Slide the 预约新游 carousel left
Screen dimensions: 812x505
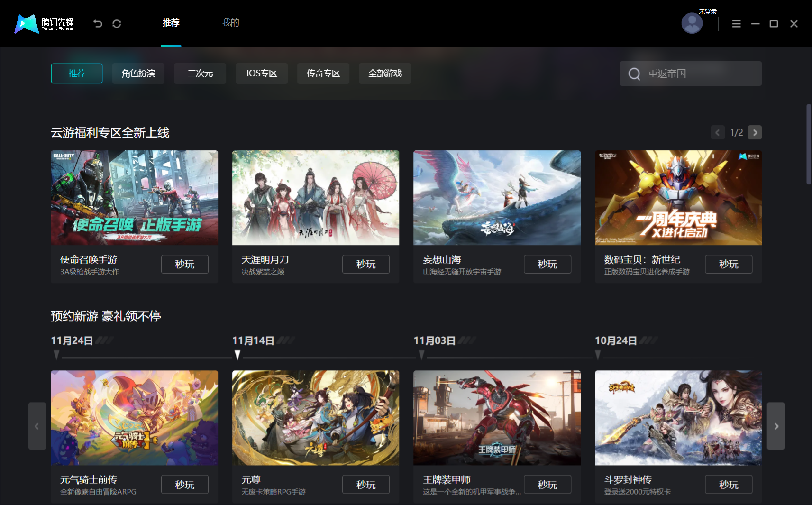(x=37, y=426)
